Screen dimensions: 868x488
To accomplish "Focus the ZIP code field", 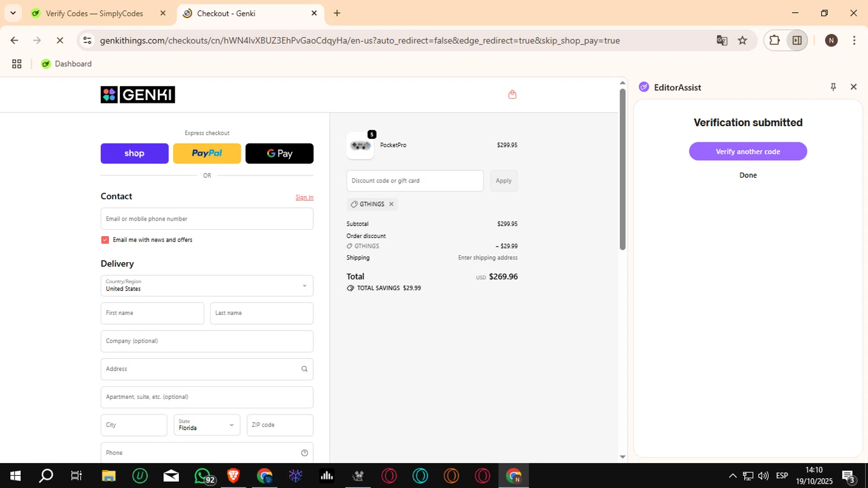I will 280,425.
